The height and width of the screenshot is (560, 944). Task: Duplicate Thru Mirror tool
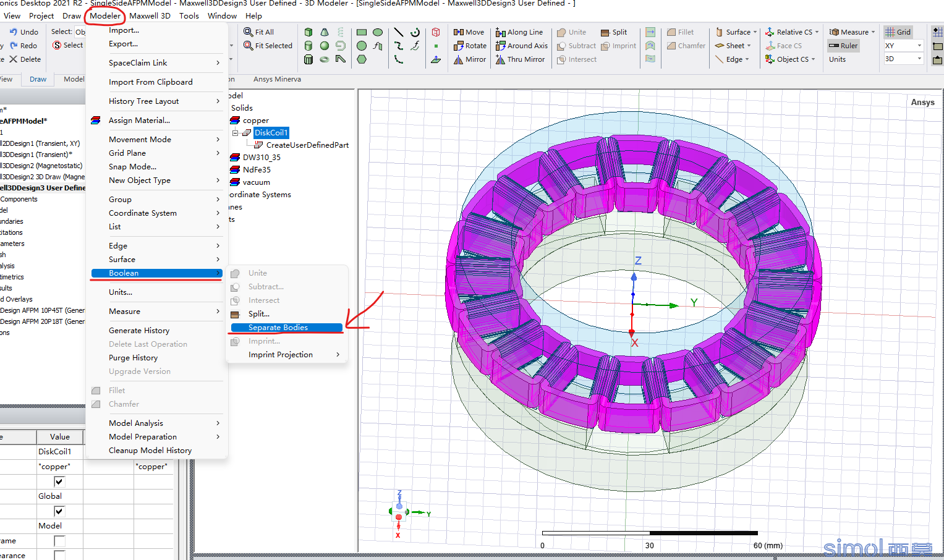coord(521,59)
